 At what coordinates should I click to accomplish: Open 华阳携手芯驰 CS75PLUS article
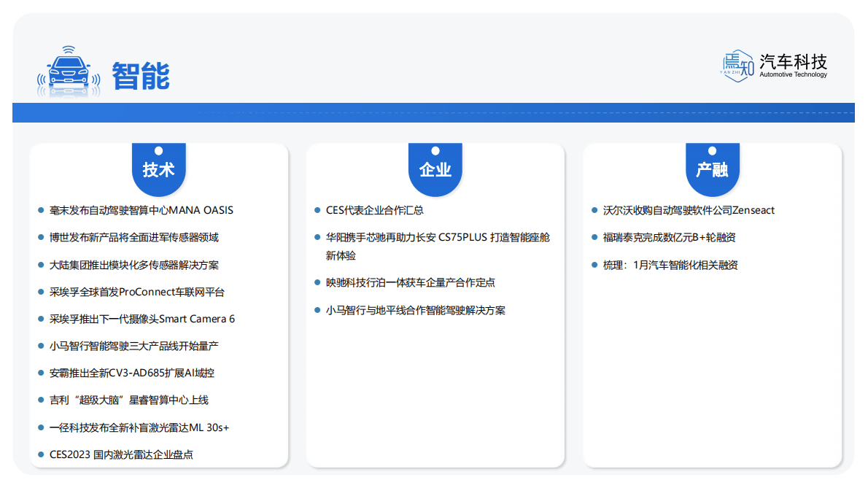click(437, 238)
